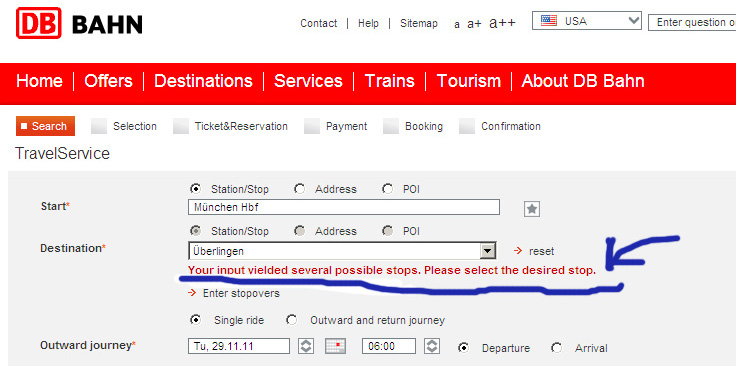Click the DB Bahn logo
736x367 pixels.
click(79, 23)
